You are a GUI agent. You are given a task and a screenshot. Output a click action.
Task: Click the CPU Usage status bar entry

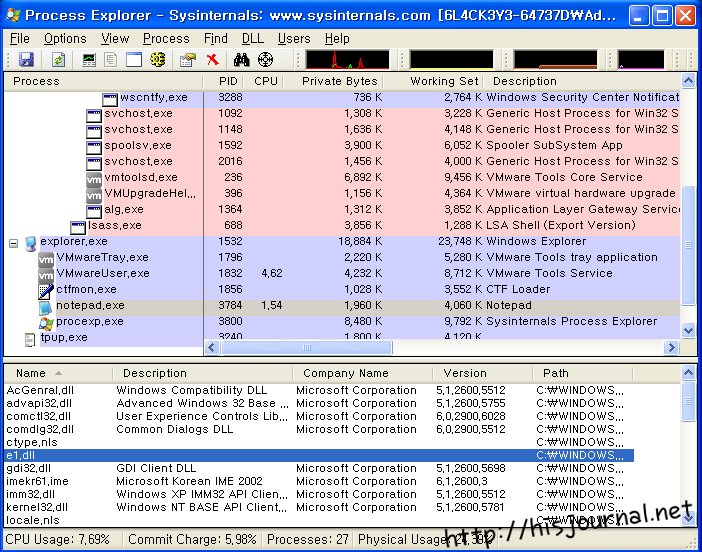[x=57, y=539]
